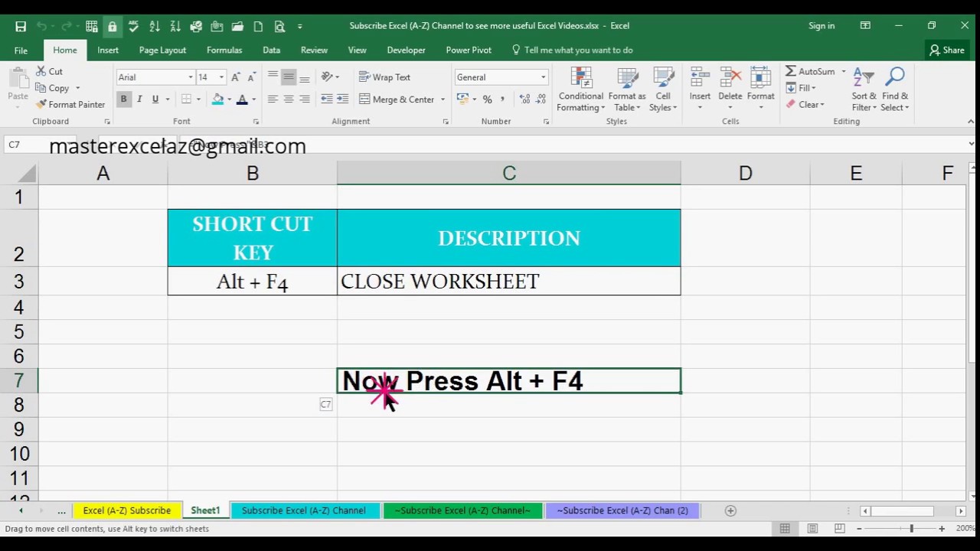Add a new sheet with the plus icon

point(730,510)
